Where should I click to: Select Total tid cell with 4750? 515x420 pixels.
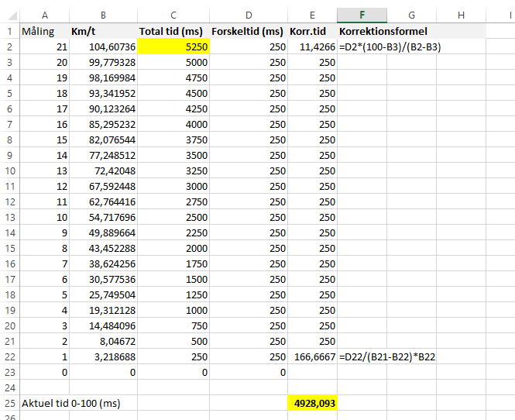pos(173,78)
